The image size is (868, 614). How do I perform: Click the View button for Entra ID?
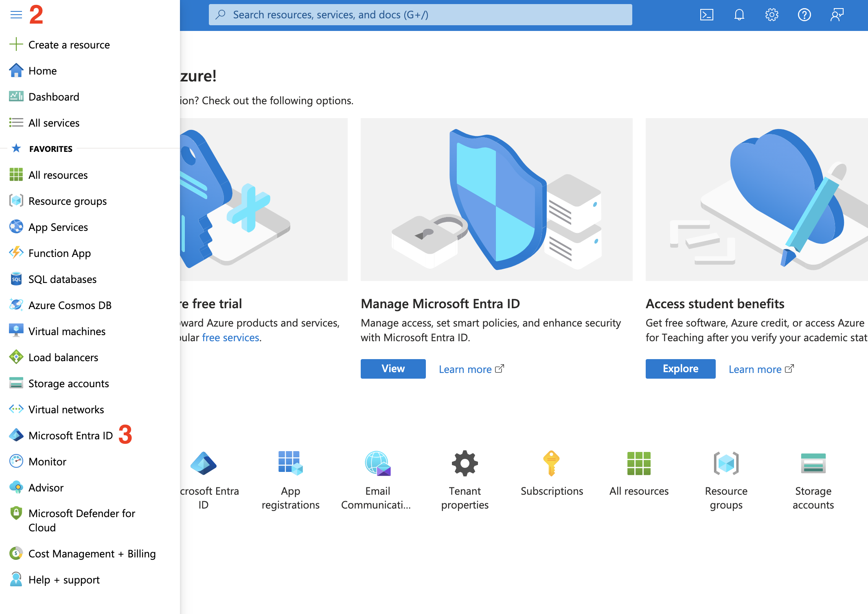[393, 369]
